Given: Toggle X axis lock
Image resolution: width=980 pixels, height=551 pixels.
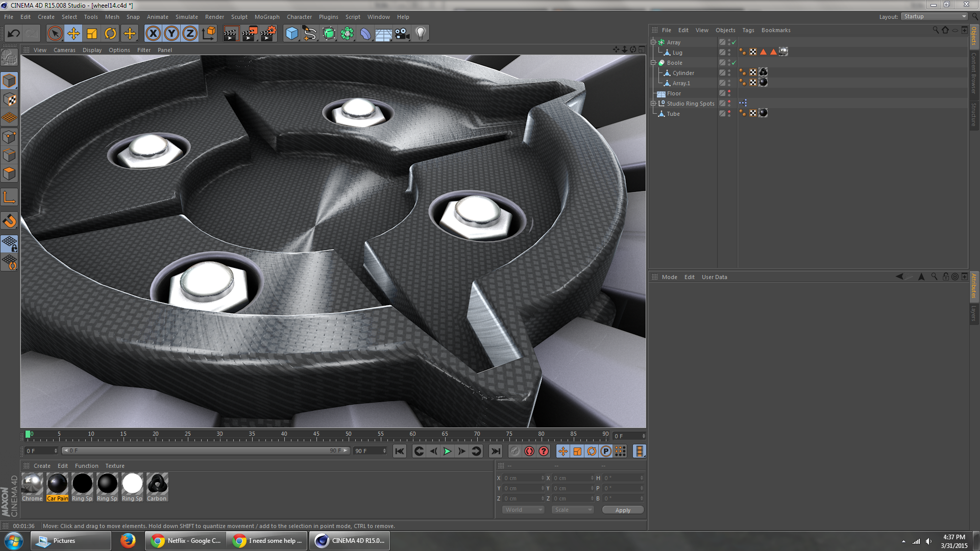Looking at the screenshot, I should pyautogui.click(x=153, y=34).
